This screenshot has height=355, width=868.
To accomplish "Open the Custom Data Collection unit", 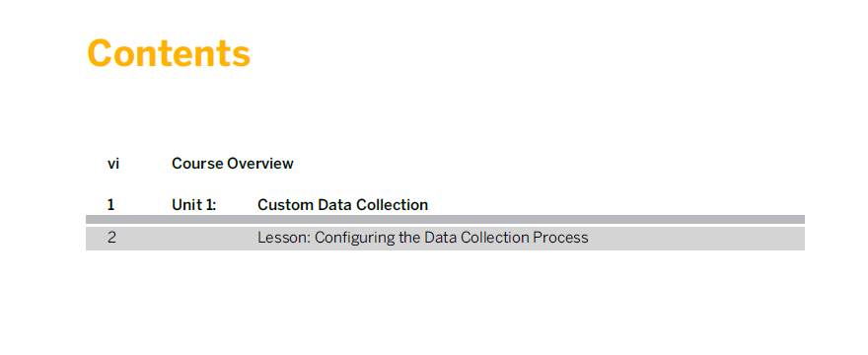I will (342, 205).
